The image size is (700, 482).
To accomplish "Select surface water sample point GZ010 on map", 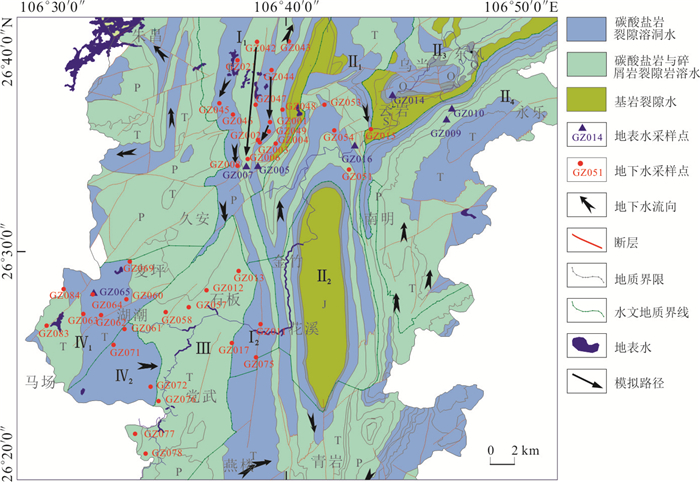I will (452, 109).
